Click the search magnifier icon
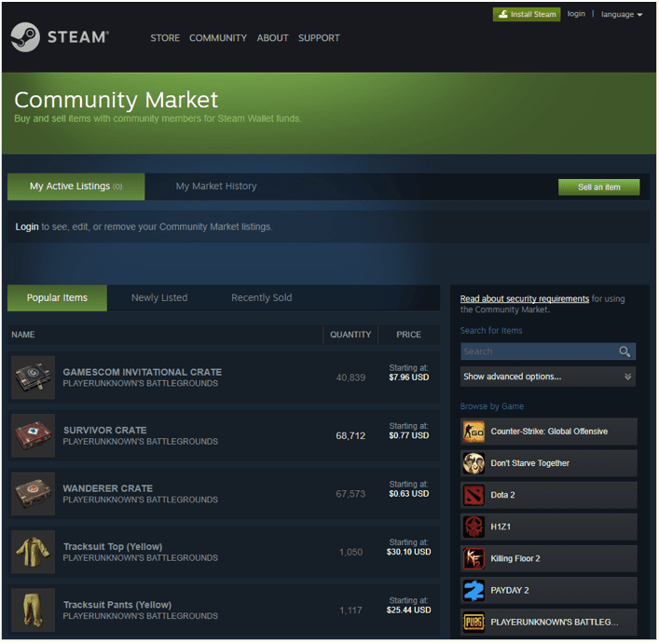Screen dimensions: 659x644 (x=625, y=351)
